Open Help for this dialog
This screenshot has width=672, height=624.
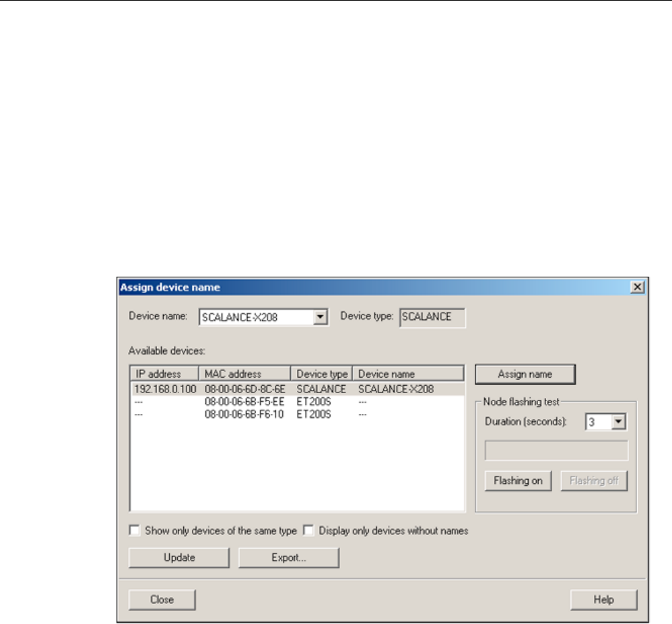603,600
